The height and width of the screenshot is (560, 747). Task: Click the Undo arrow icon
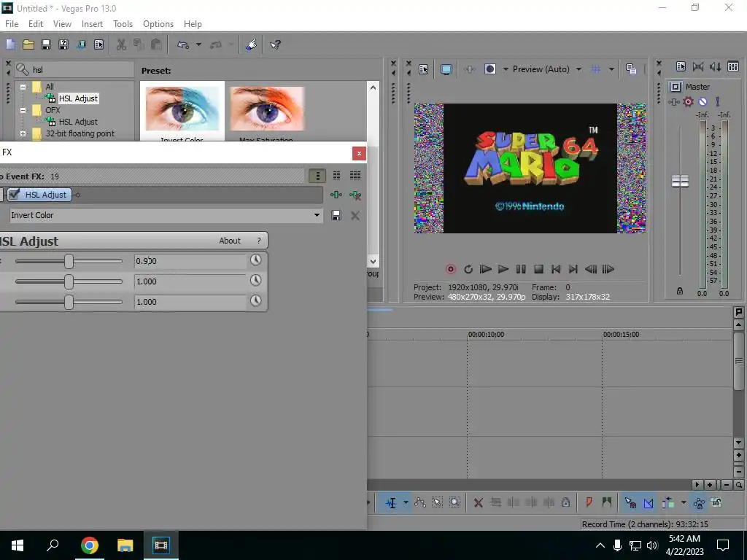tap(183, 44)
